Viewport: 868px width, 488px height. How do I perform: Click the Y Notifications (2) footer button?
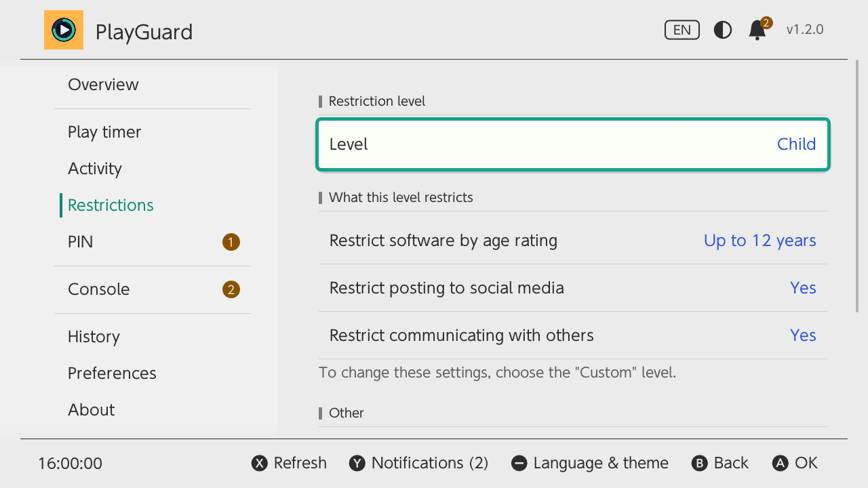click(418, 463)
